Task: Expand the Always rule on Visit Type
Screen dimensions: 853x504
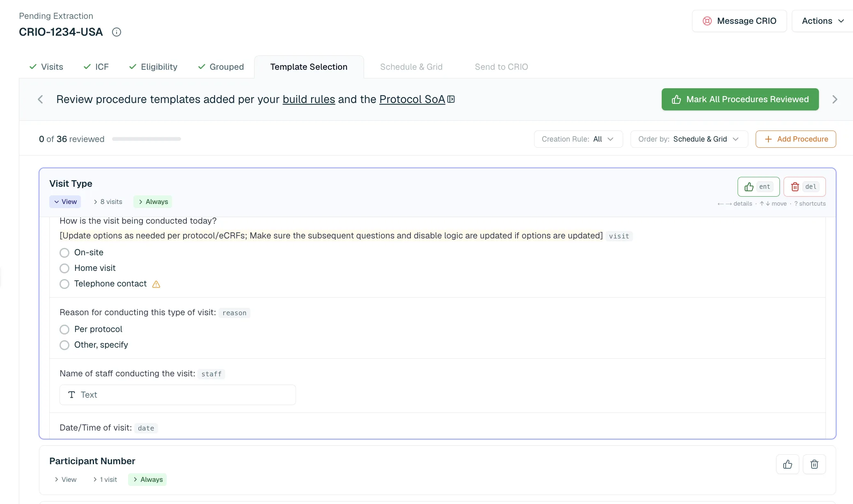Action: pos(153,202)
